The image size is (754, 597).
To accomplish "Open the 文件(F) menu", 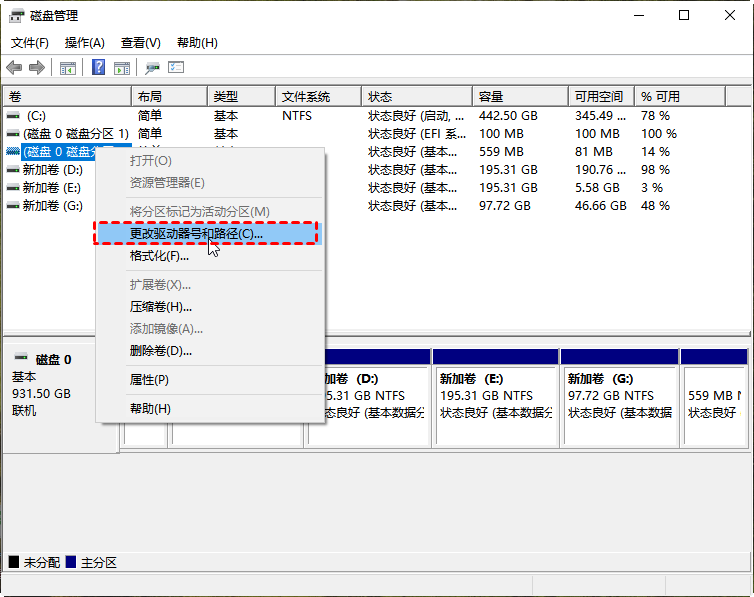I will 30,43.
